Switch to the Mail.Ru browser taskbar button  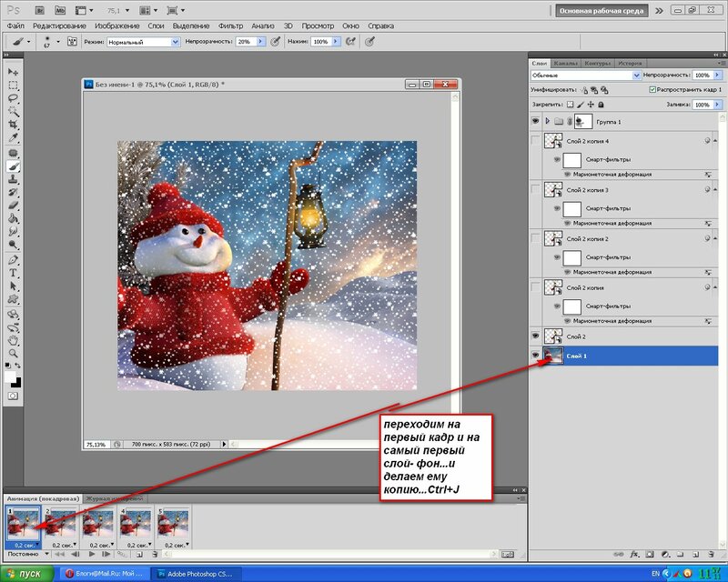105,574
